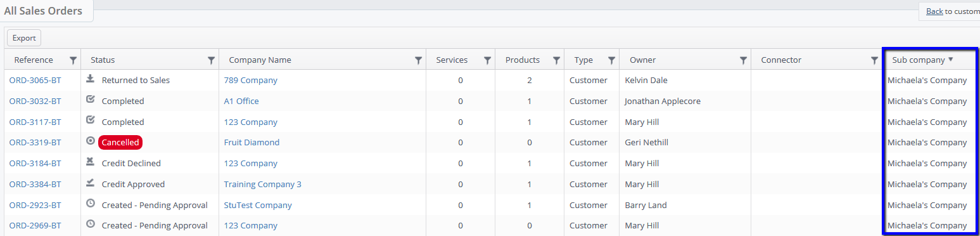
Task: Open order ORD-2969-BT
Action: pos(35,226)
